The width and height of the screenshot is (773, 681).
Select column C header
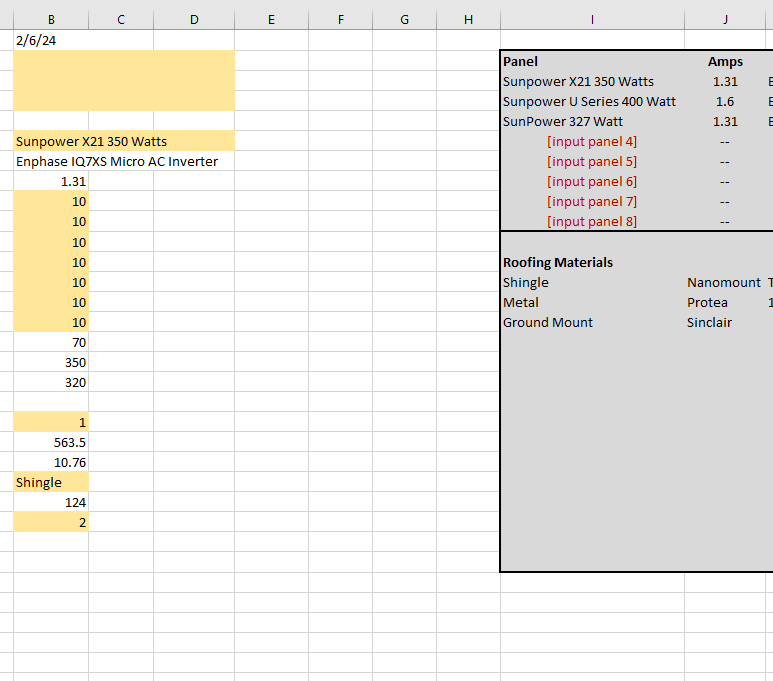121,20
